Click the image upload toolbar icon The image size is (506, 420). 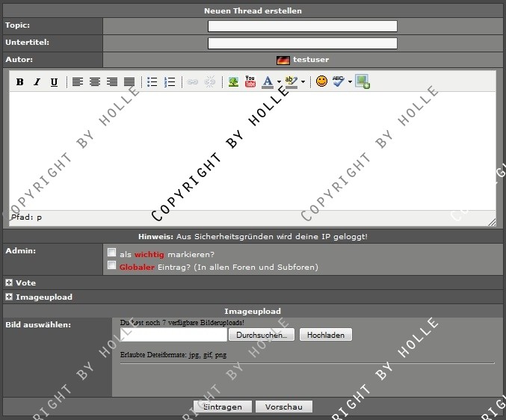(x=362, y=81)
